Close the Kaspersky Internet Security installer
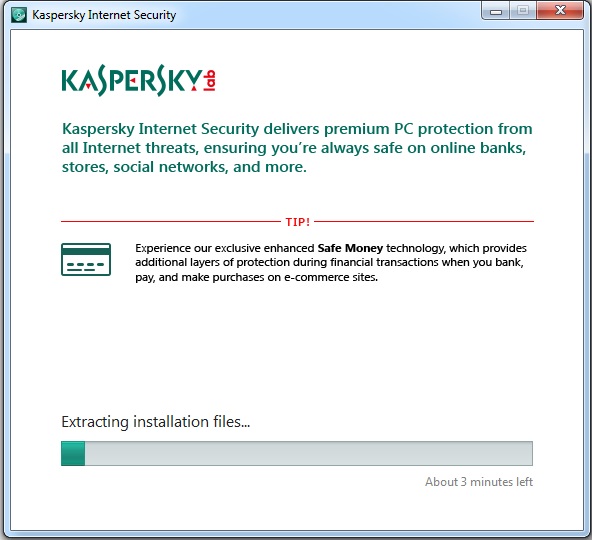This screenshot has width=592, height=540. point(560,11)
